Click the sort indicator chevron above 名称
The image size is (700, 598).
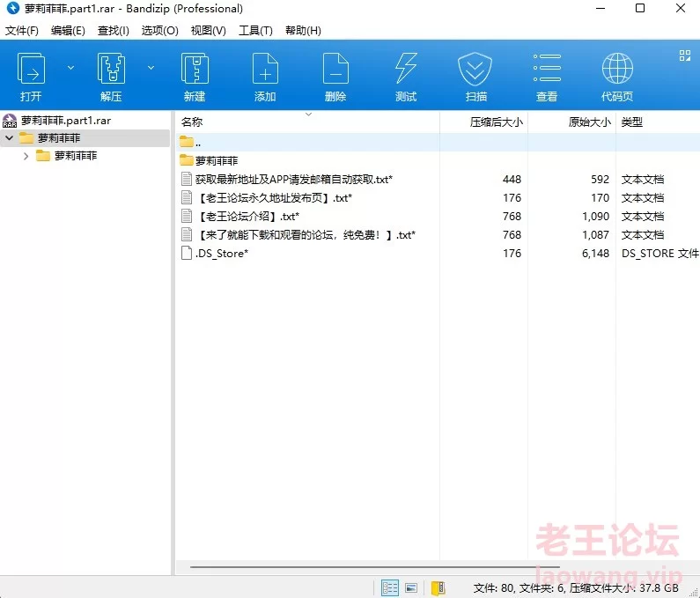(x=308, y=114)
